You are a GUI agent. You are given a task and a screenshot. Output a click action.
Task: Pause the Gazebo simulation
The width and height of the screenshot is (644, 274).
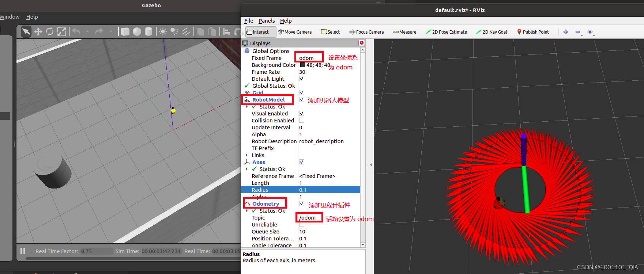(23, 251)
